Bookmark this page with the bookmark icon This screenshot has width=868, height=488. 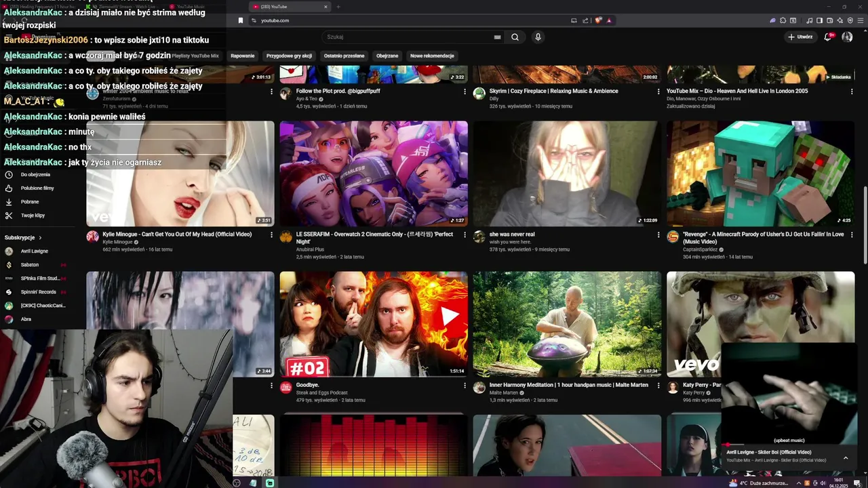pyautogui.click(x=240, y=20)
